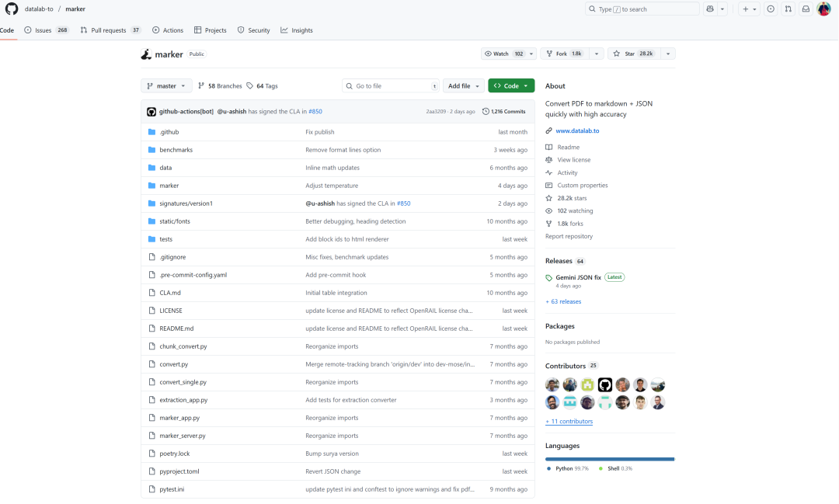Open the Copilot icon in header
This screenshot has height=504, width=839.
(710, 9)
